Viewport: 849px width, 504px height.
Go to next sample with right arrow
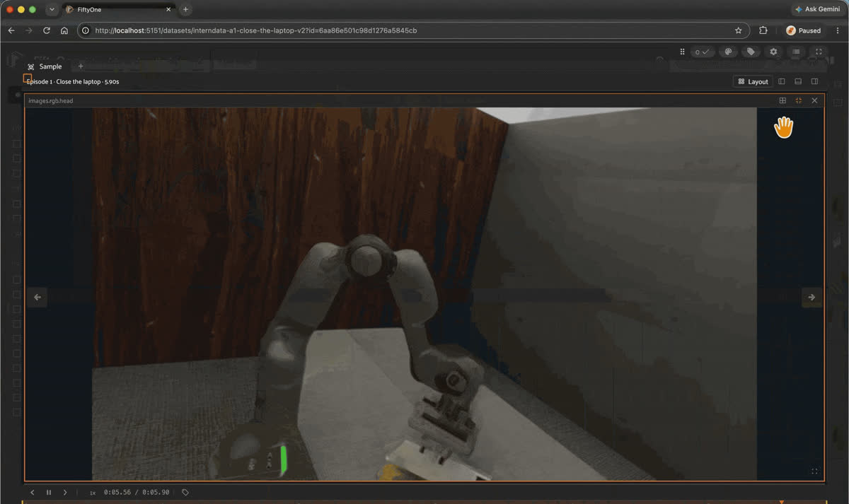(x=812, y=297)
